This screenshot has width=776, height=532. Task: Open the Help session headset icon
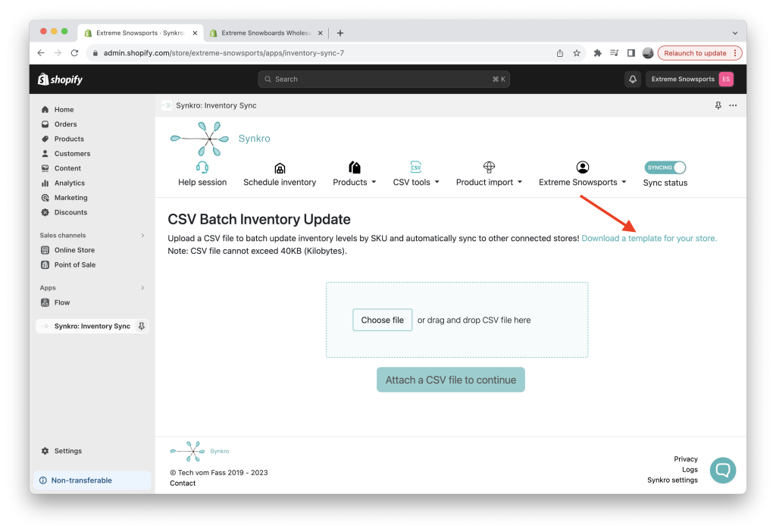click(x=202, y=167)
